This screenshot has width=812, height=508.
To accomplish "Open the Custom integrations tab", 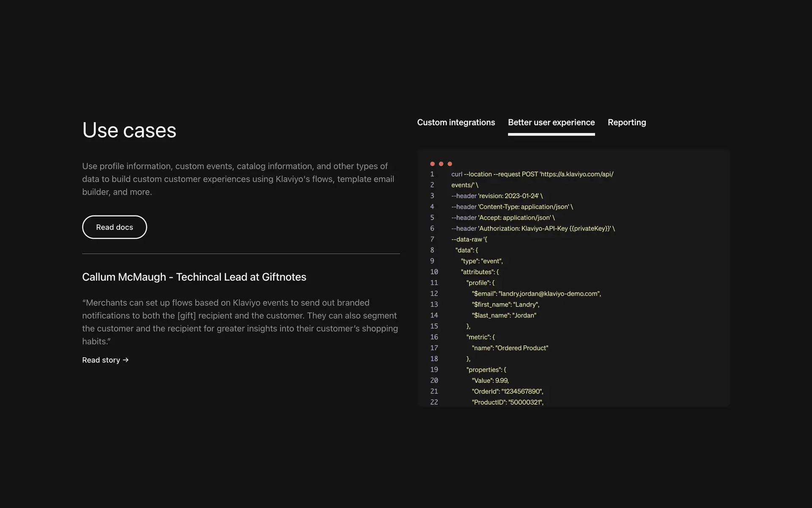I will [x=456, y=122].
